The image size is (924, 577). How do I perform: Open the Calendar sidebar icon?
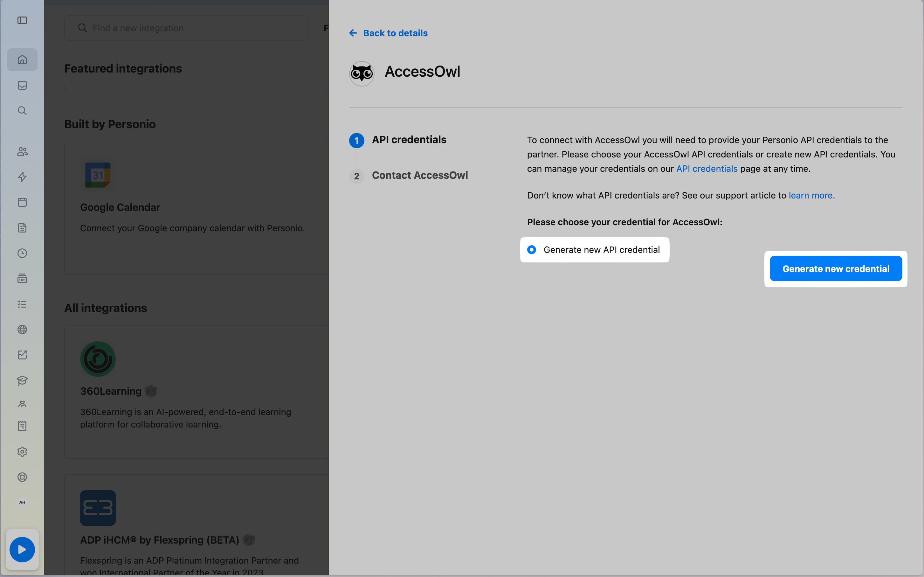pyautogui.click(x=22, y=202)
